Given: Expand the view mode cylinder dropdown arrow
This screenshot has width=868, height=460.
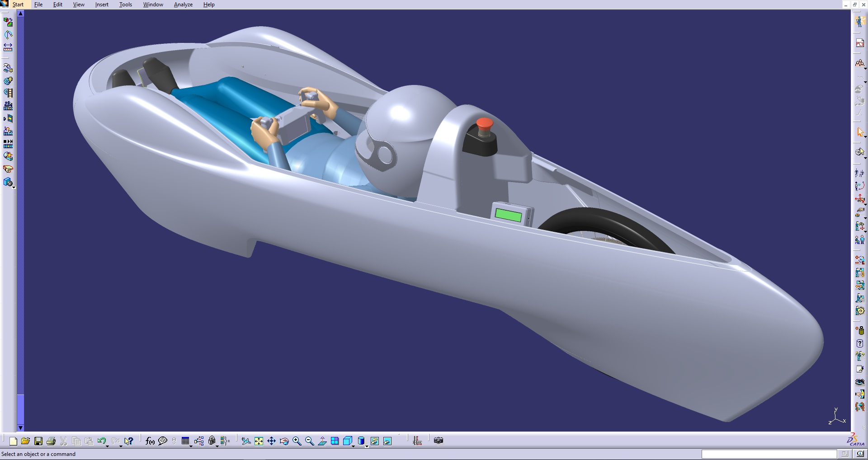Looking at the screenshot, I should pyautogui.click(x=367, y=446).
